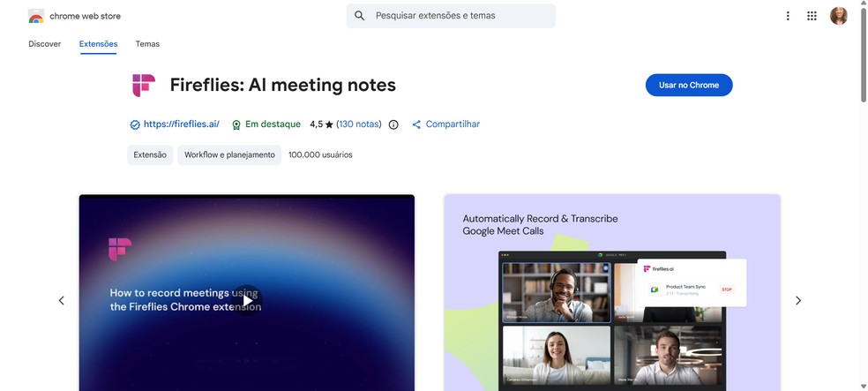Open the Google apps grid
The image size is (868, 391).
tap(812, 16)
